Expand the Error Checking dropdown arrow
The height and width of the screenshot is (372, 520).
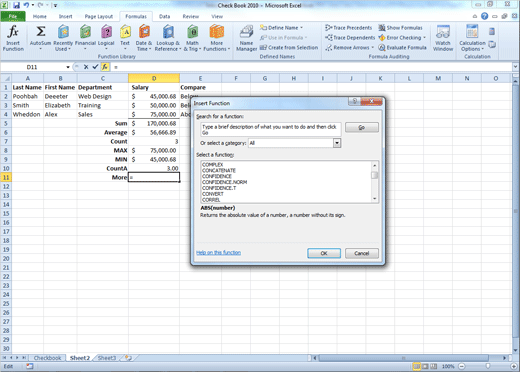click(x=424, y=38)
